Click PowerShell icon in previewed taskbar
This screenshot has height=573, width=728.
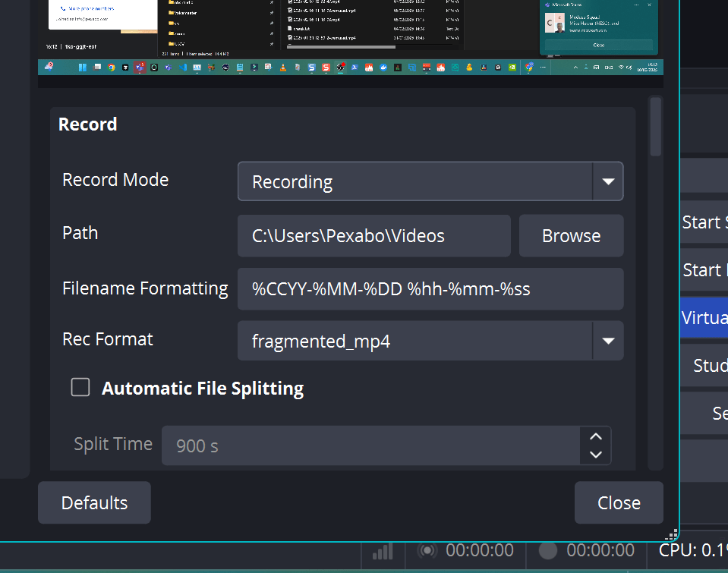click(355, 68)
